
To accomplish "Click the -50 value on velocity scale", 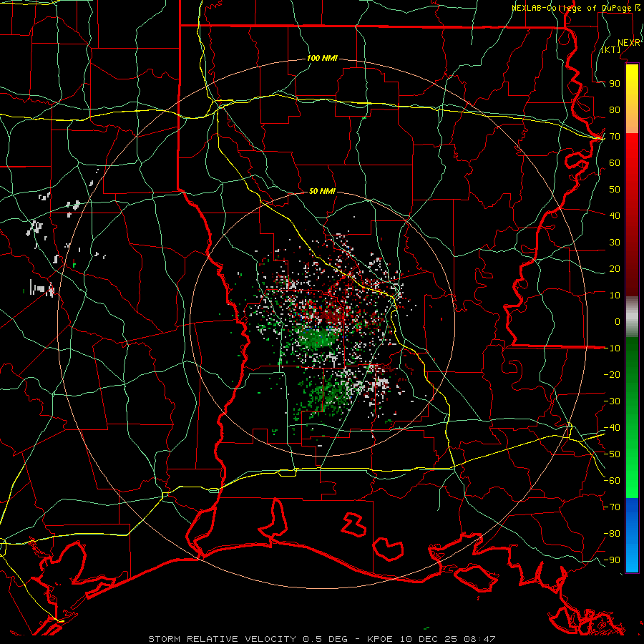I will tap(612, 454).
